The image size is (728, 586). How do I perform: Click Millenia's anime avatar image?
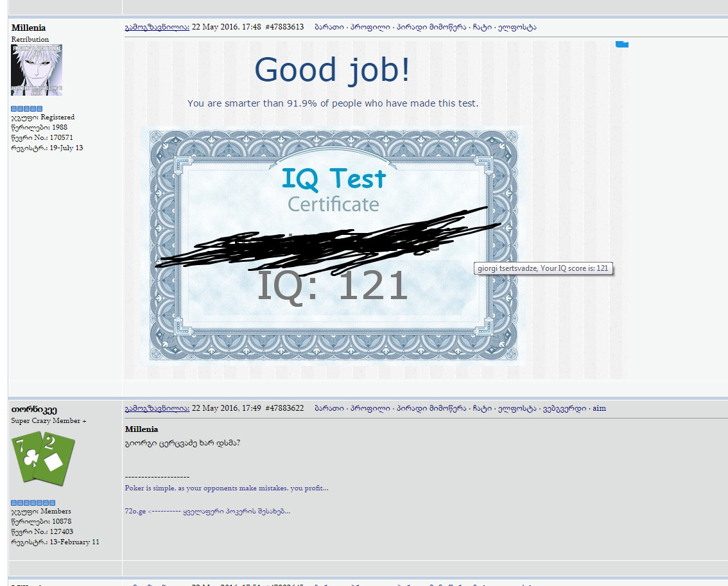[37, 70]
